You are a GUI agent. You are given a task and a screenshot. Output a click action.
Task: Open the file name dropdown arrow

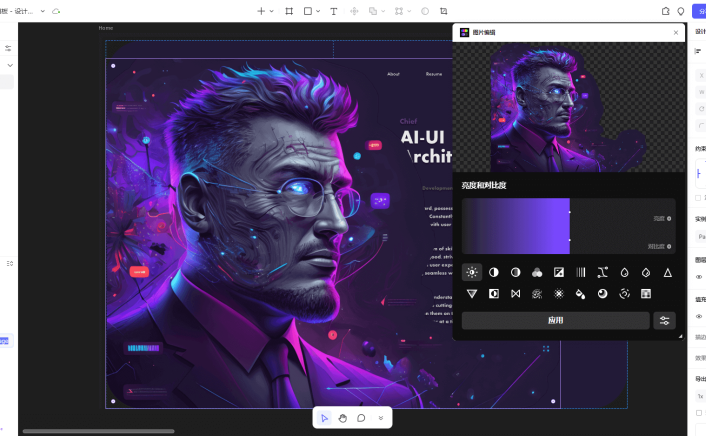(42, 11)
